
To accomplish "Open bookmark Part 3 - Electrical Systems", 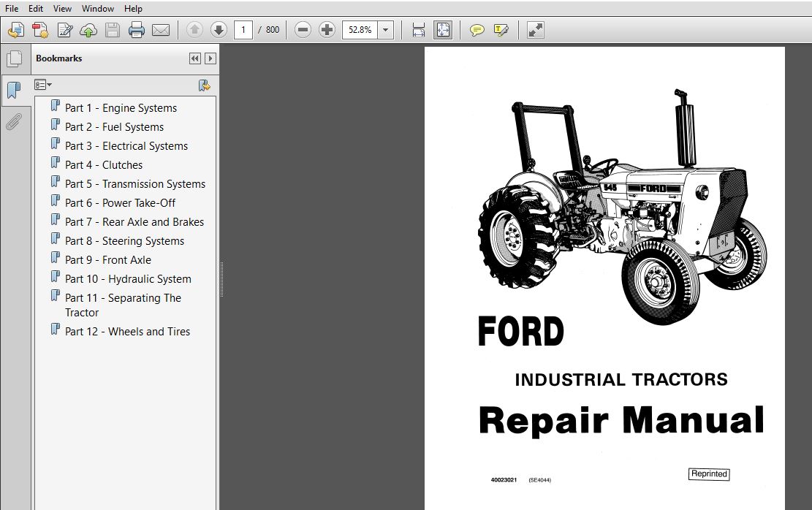I will [x=126, y=146].
